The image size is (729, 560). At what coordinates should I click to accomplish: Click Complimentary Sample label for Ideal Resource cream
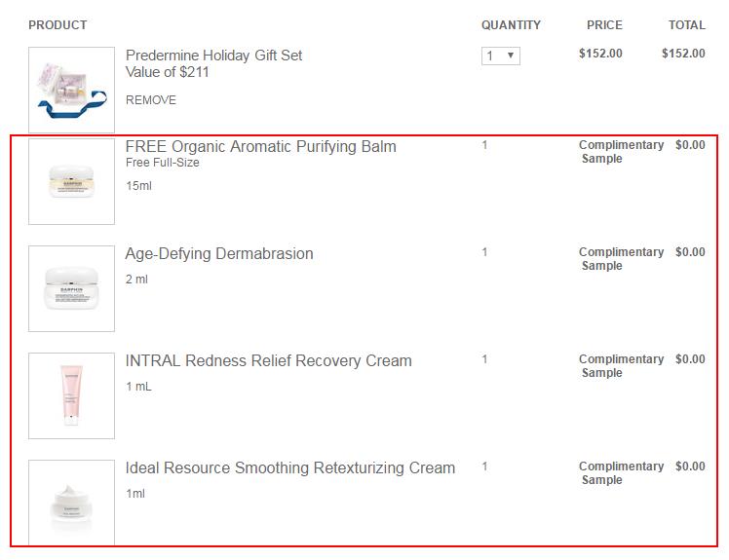pyautogui.click(x=621, y=473)
